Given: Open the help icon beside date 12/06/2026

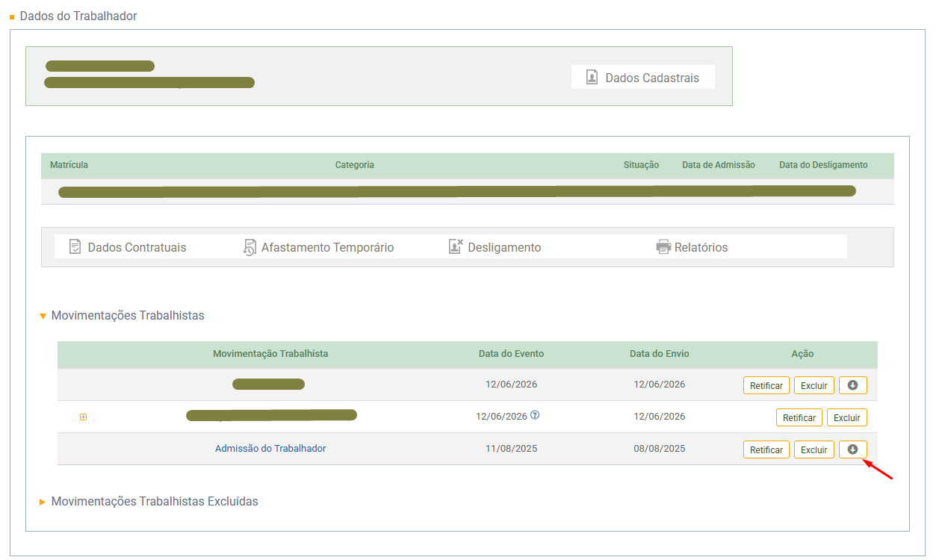Looking at the screenshot, I should point(535,416).
